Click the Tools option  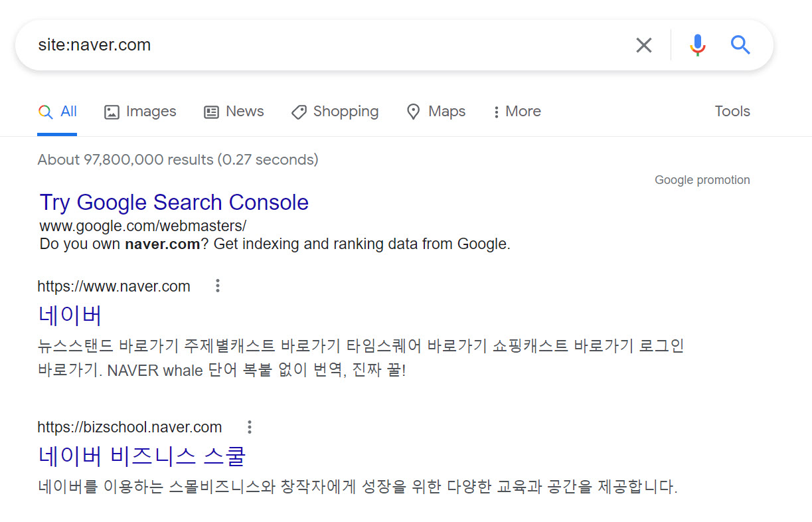click(732, 111)
